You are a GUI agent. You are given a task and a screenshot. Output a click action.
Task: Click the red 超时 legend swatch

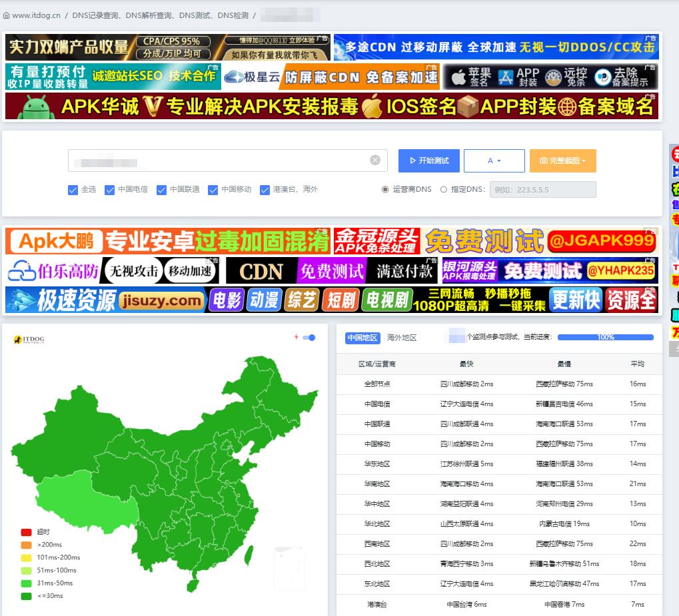click(27, 532)
